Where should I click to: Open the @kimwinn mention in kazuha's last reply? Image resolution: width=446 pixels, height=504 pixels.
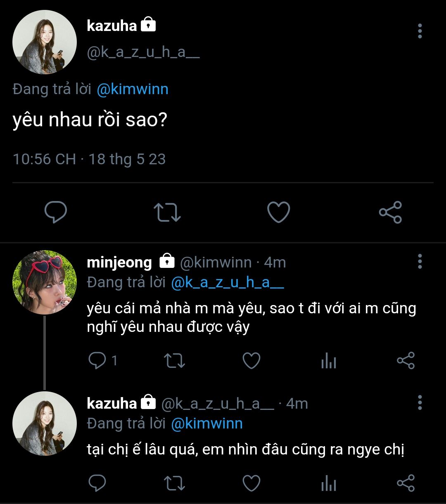tap(207, 424)
